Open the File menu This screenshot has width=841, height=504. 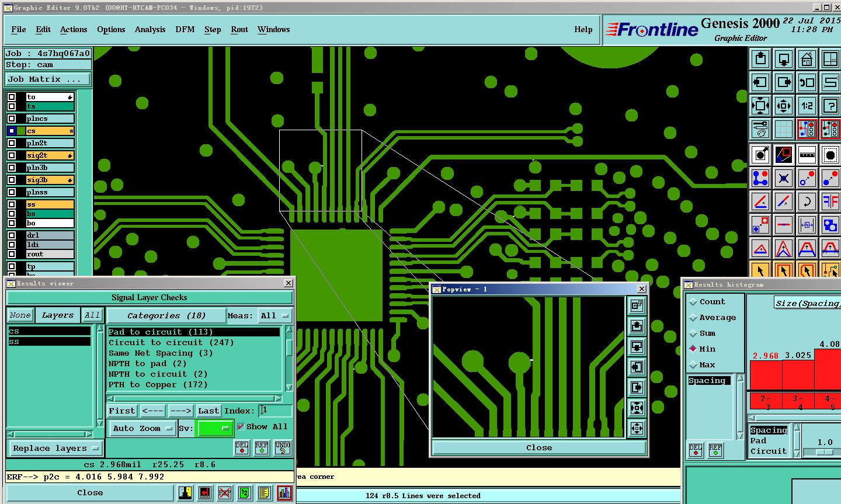coord(19,29)
